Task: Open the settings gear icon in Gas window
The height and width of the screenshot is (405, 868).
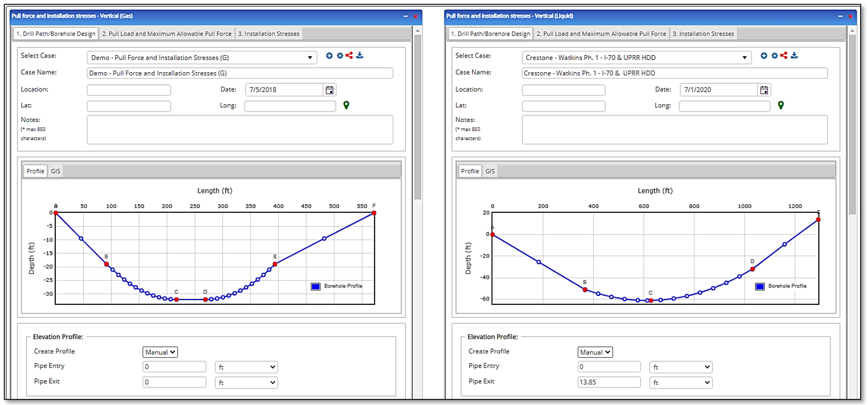Action: click(340, 56)
